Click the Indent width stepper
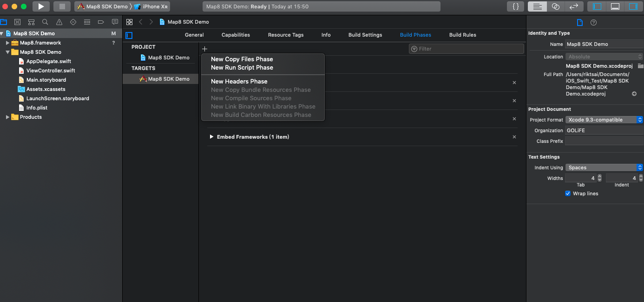Screen dimensions: 644x302 641,178
